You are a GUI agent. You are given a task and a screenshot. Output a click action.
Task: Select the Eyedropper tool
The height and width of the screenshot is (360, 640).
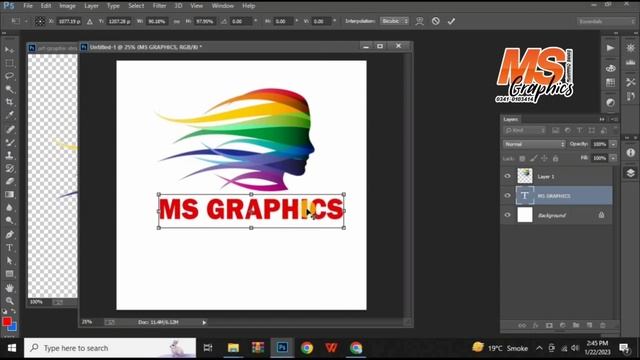(x=9, y=115)
